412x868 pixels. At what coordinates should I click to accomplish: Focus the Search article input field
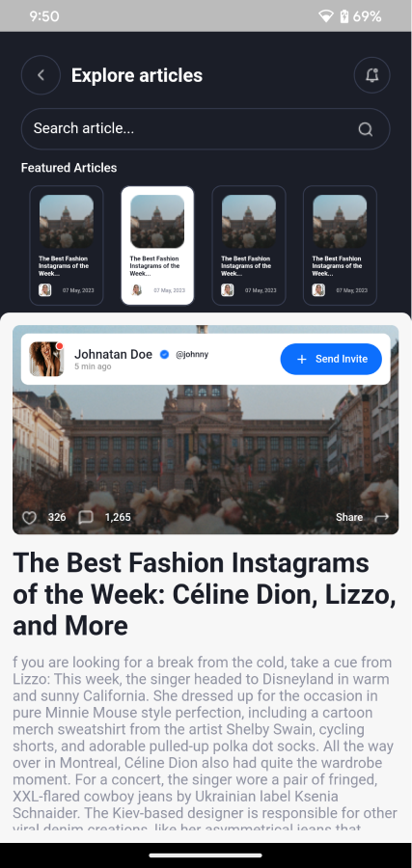(206, 129)
